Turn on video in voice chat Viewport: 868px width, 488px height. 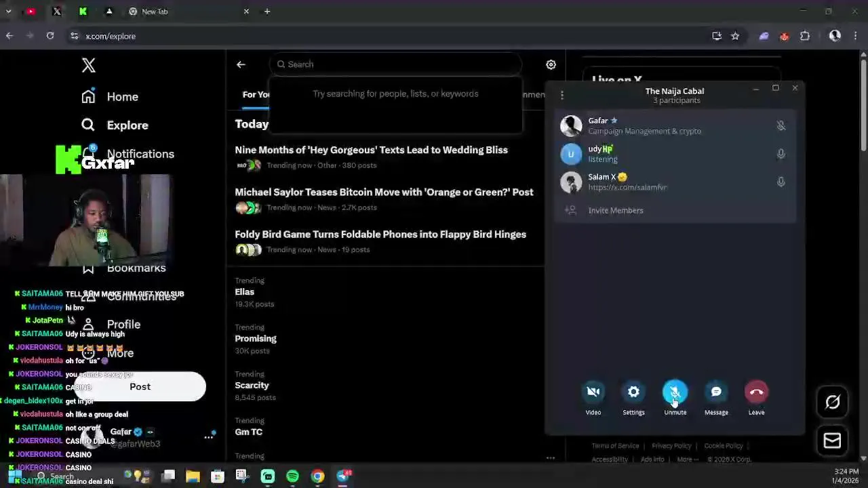tap(593, 392)
